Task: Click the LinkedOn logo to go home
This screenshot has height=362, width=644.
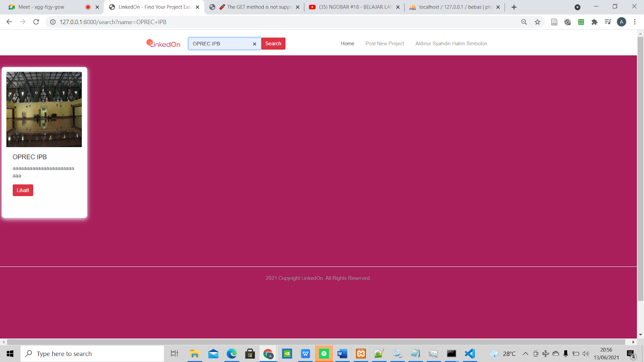Action: 163,43
